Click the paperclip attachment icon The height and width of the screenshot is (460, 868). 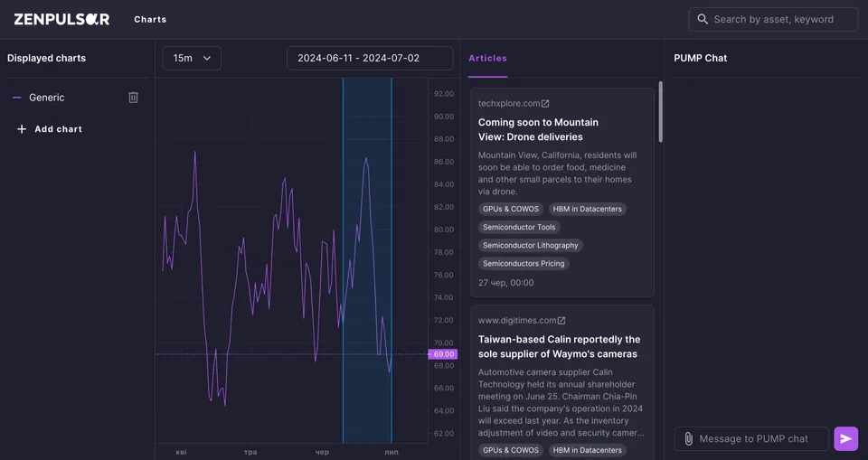[x=688, y=439]
